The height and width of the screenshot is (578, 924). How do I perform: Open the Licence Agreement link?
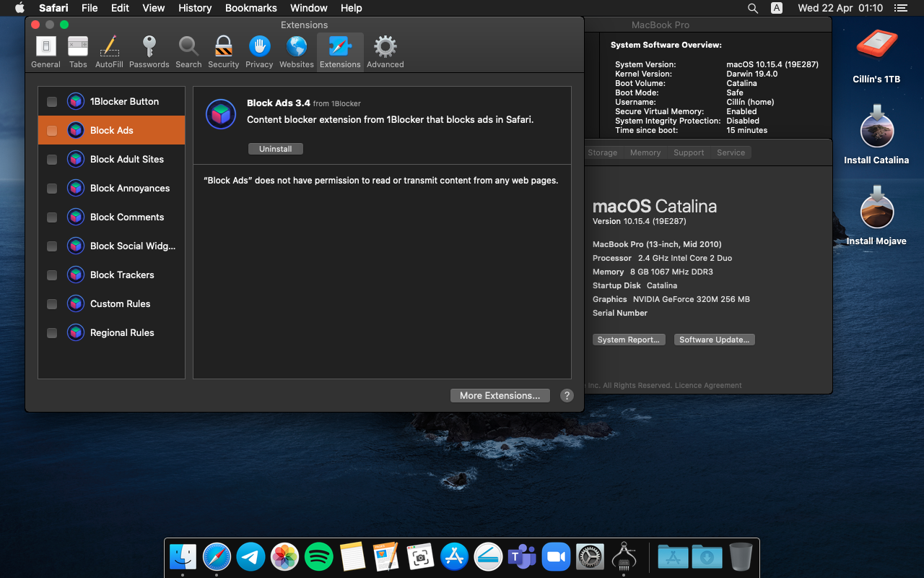pyautogui.click(x=708, y=386)
